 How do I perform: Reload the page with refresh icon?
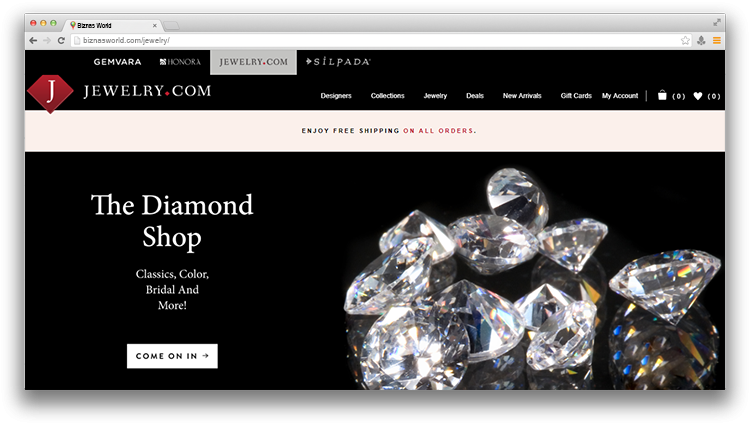[61, 41]
